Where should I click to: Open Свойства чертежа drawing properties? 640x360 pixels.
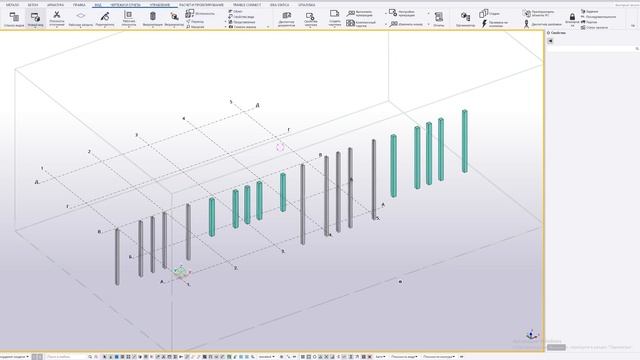[311, 19]
